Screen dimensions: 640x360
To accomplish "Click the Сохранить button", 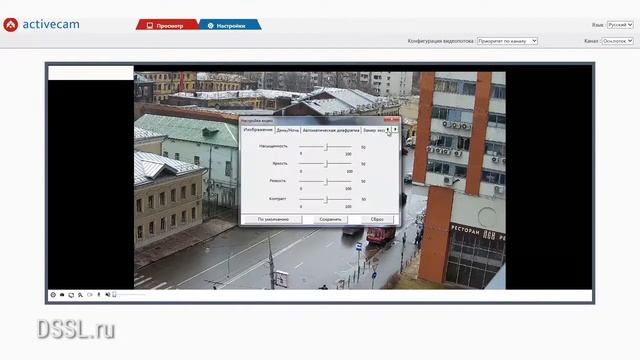I will click(330, 220).
